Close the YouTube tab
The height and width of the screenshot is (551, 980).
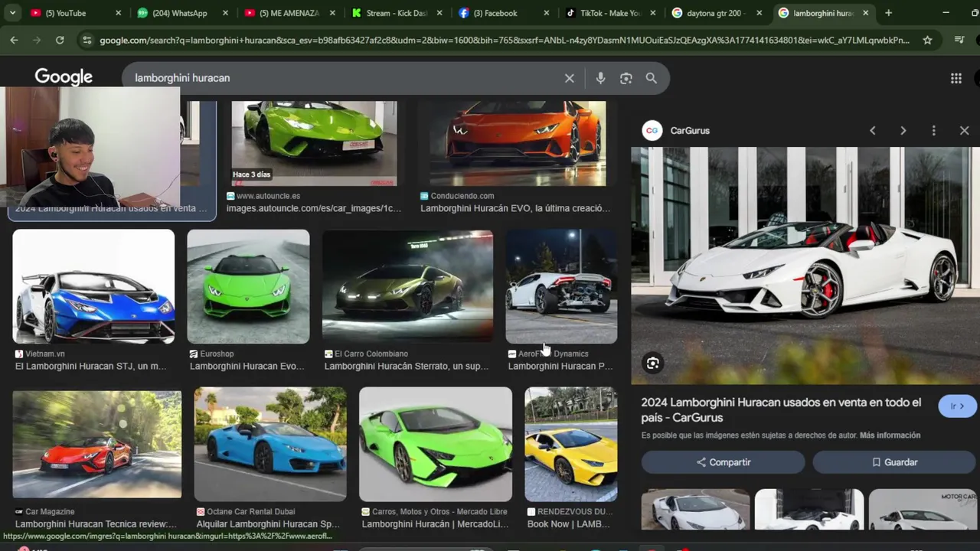118,13
